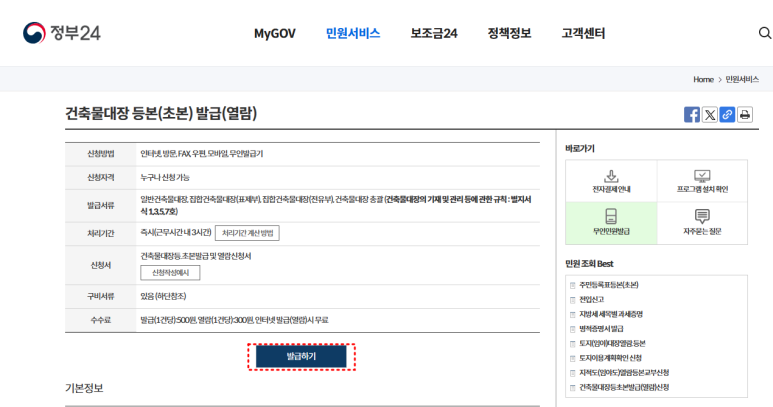Open 지방세 세목별 과세증명 link
The height and width of the screenshot is (407, 773).
tap(611, 314)
